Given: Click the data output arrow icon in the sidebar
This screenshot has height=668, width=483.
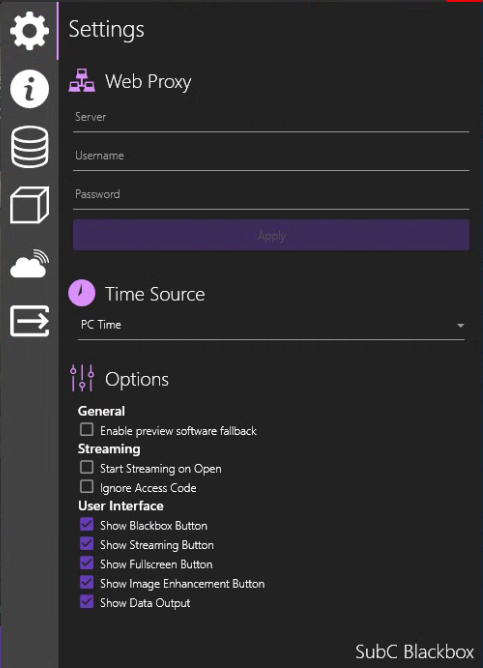Looking at the screenshot, I should pos(29,321).
